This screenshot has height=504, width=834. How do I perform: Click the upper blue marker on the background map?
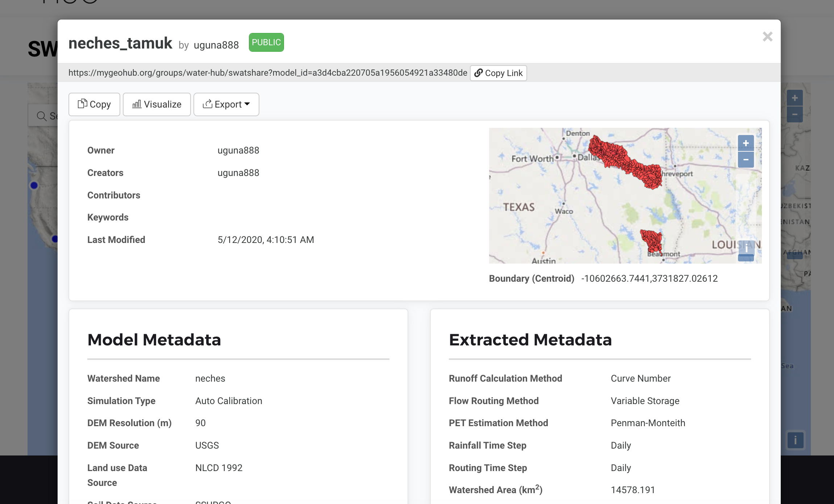[x=34, y=185]
